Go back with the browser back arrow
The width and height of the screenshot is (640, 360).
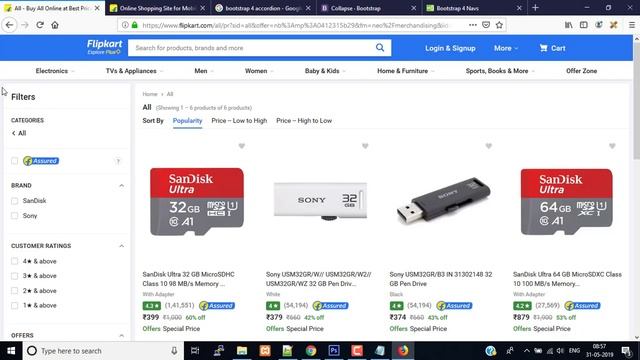tap(9, 25)
